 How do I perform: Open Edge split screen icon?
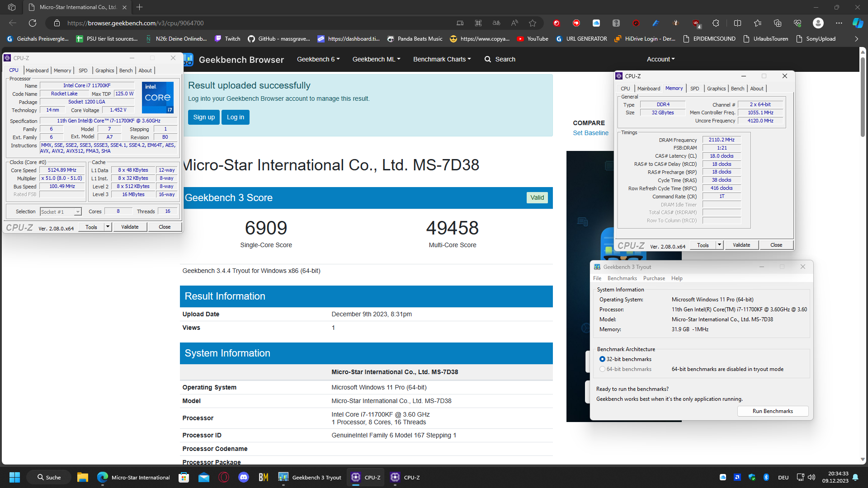click(x=737, y=23)
